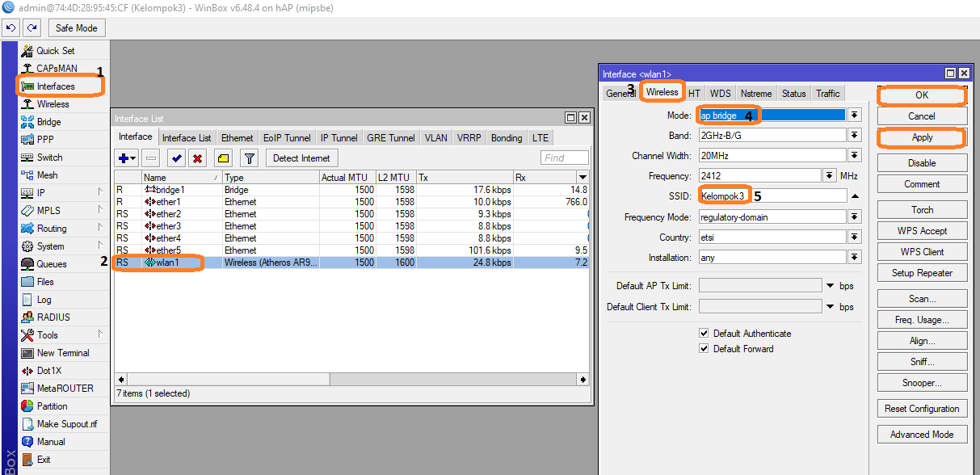Image resolution: width=980 pixels, height=475 pixels.
Task: Open the Country dropdown arrow
Action: [855, 237]
